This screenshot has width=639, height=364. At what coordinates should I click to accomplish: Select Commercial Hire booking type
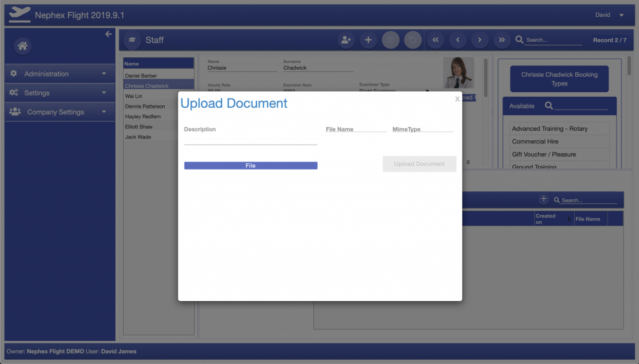559,141
